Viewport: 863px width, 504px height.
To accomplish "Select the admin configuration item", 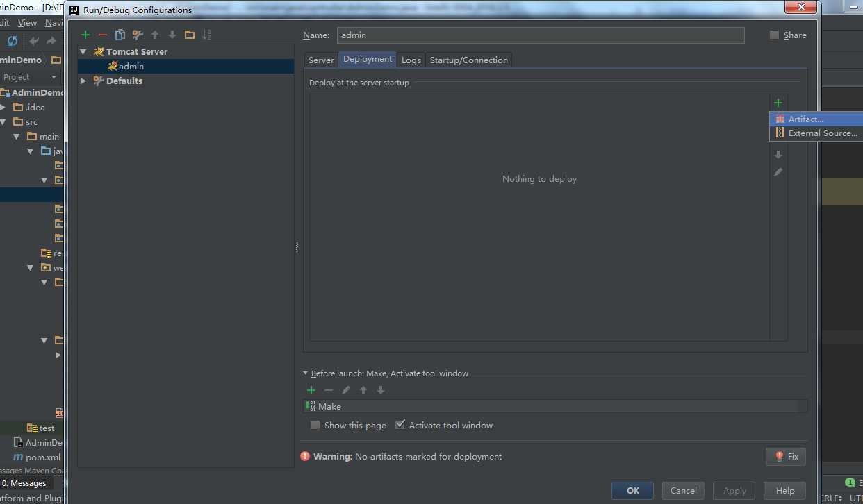I will (186, 66).
